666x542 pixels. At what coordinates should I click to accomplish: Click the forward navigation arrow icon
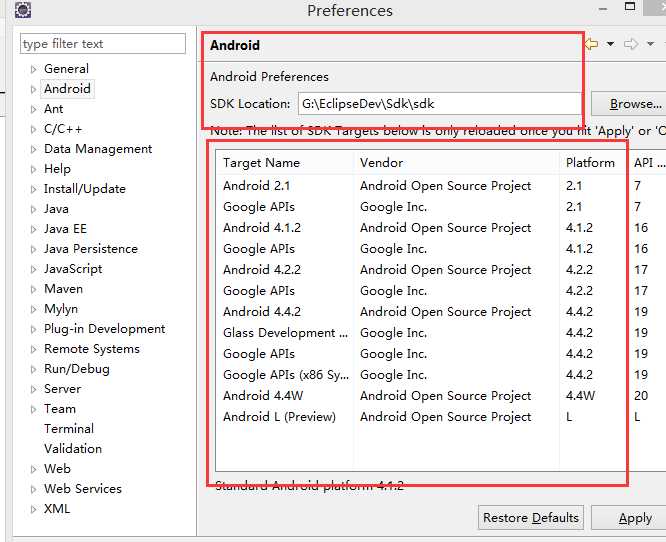[631, 44]
